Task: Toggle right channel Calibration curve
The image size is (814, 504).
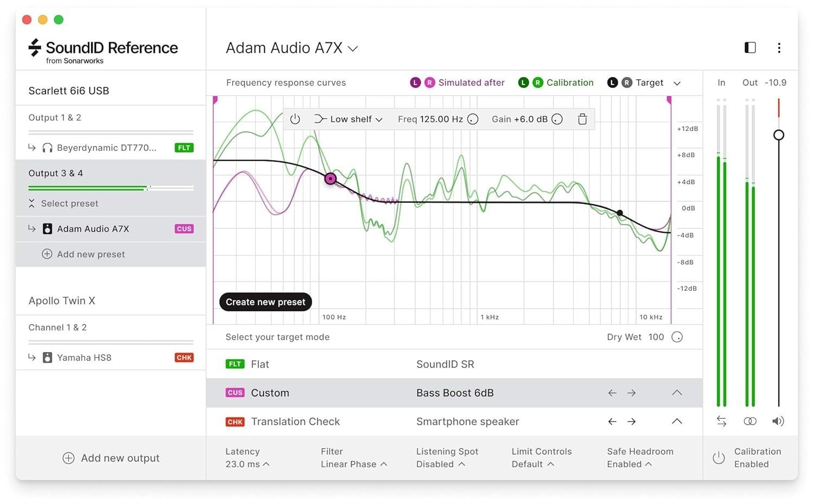Action: [x=537, y=82]
